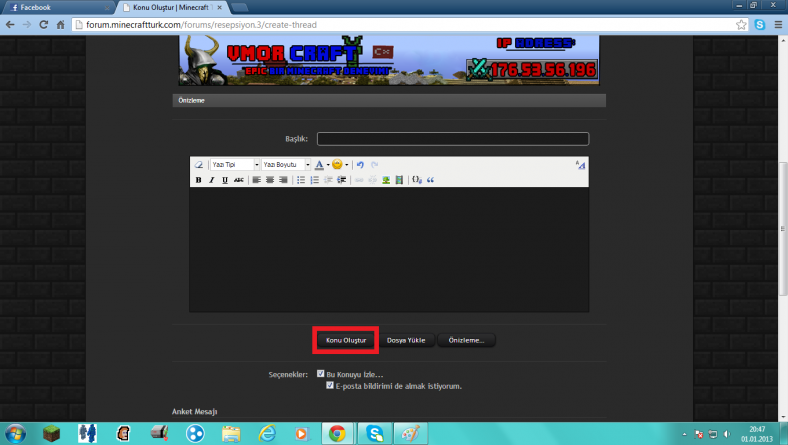Center align text in the editor
This screenshot has width=788, height=445.
270,180
